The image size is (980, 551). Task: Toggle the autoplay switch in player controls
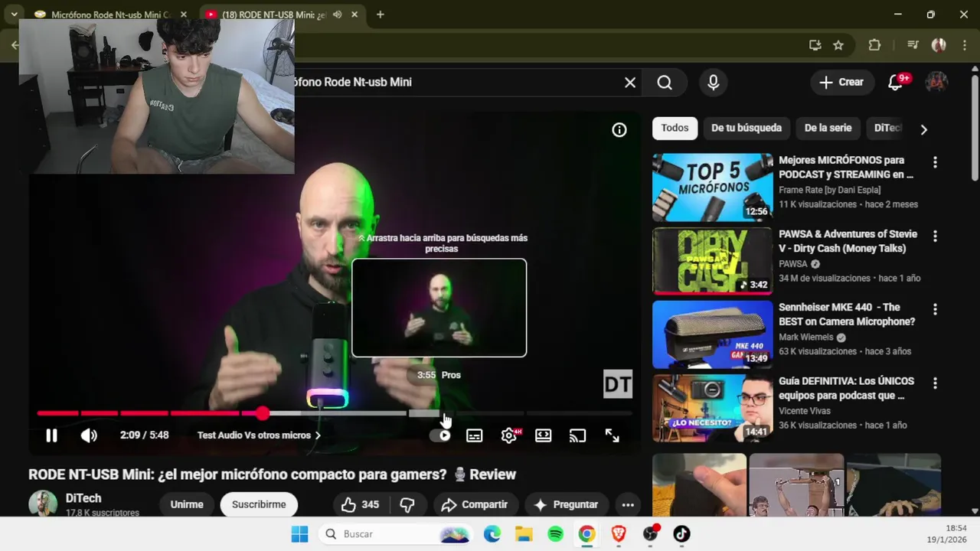[x=440, y=435]
